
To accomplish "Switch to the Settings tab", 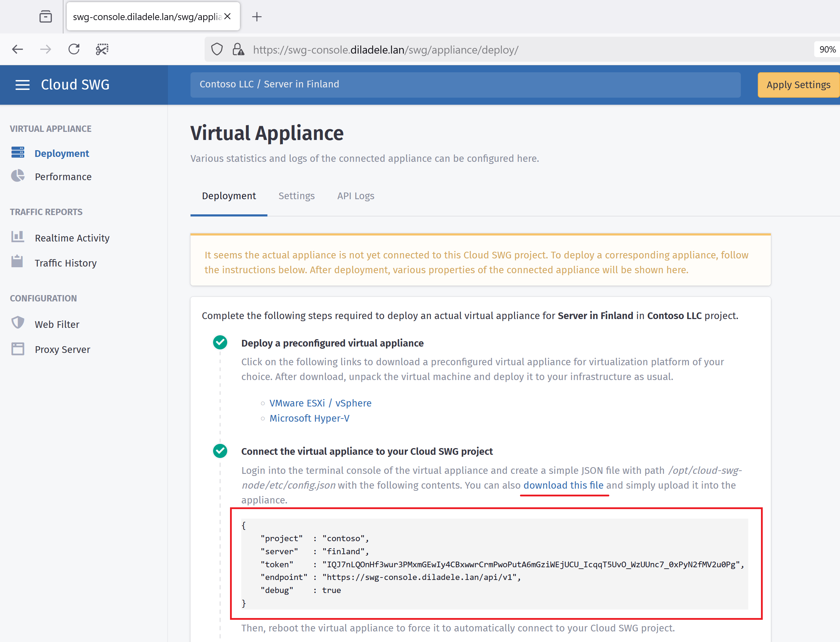I will pos(296,196).
